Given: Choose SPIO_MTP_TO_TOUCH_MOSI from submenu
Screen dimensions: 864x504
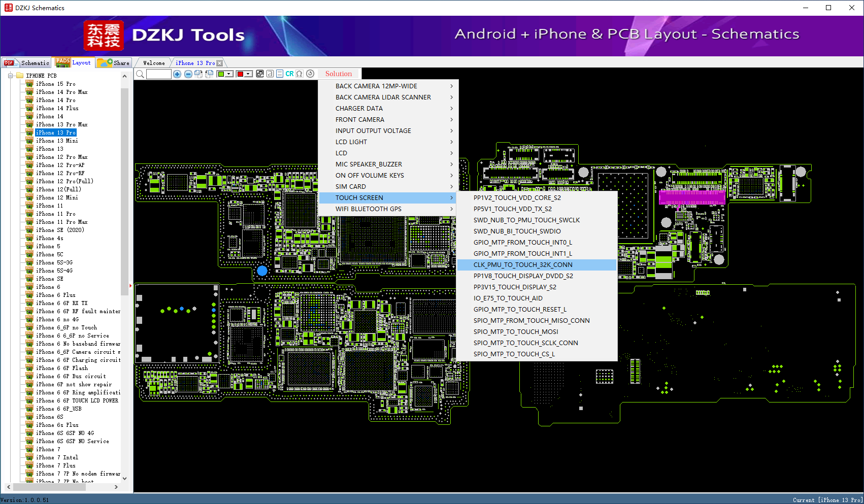Looking at the screenshot, I should 537,332.
